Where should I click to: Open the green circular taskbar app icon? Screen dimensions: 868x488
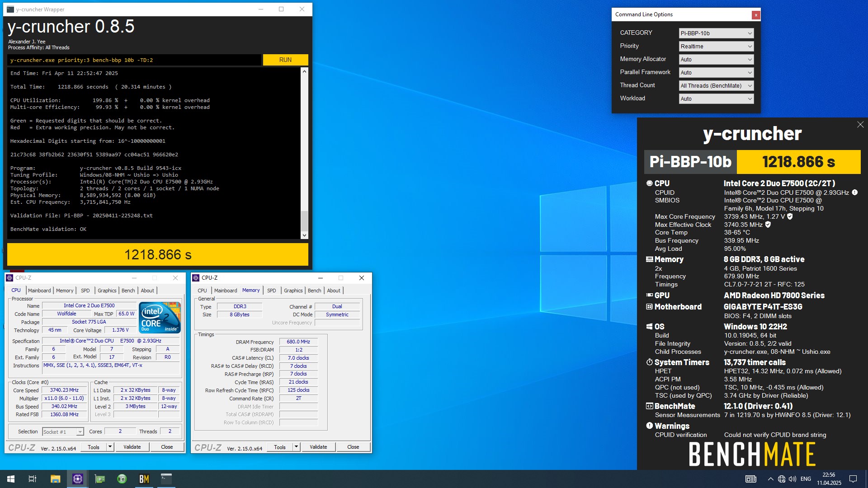click(x=122, y=479)
